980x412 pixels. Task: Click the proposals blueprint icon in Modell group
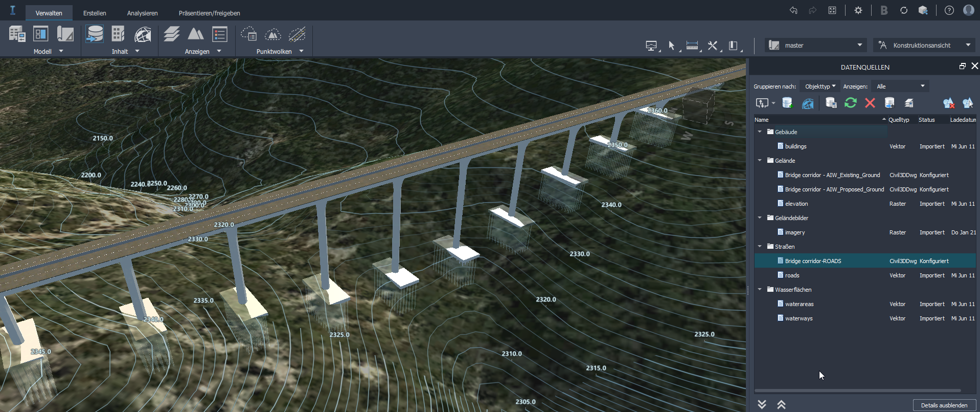(x=65, y=34)
